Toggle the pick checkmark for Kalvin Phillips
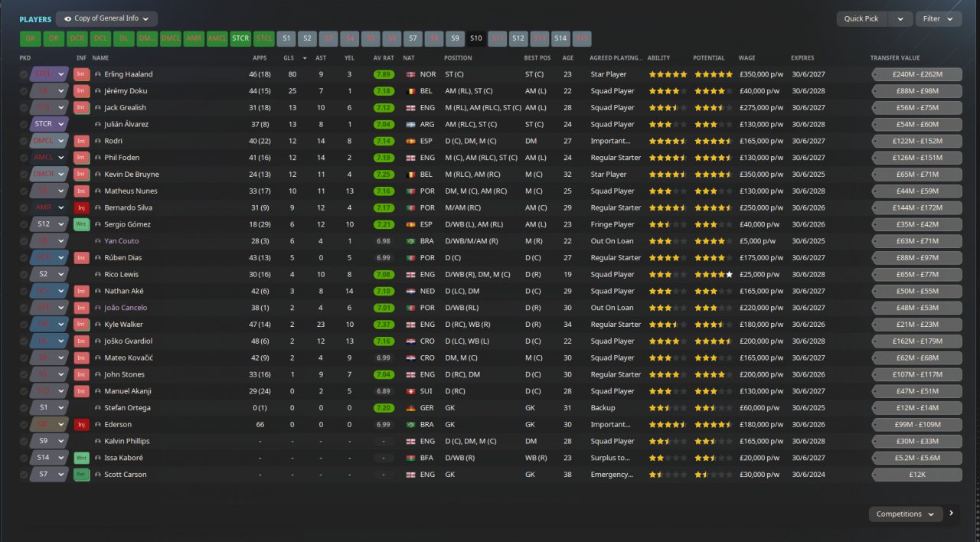The height and width of the screenshot is (542, 980). [x=24, y=441]
